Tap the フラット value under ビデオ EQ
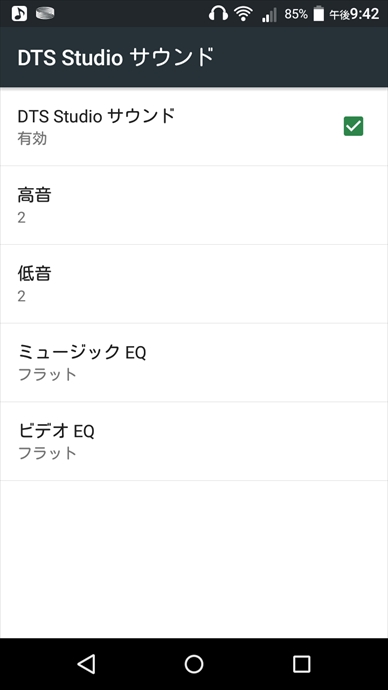This screenshot has height=690, width=388. [48, 453]
